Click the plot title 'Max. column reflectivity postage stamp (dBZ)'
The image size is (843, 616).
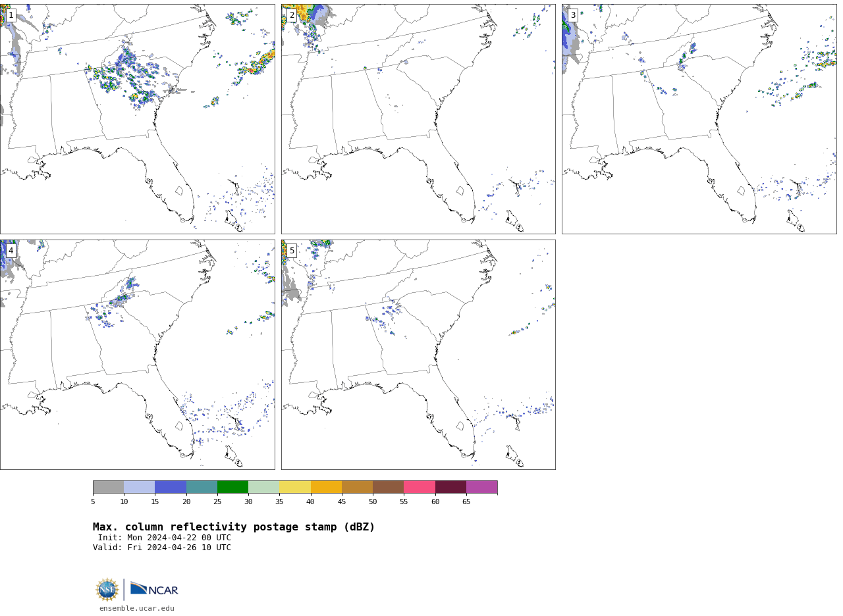234,527
